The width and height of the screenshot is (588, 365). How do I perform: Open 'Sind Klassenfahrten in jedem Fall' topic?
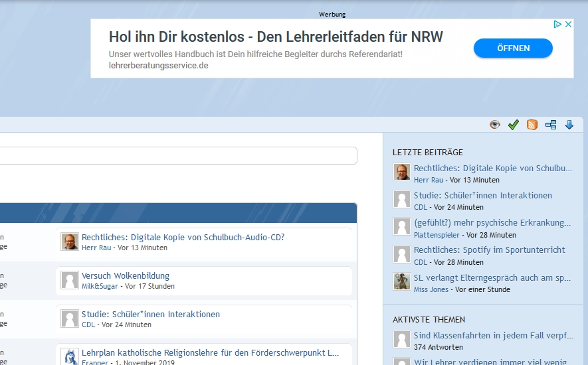pos(492,336)
